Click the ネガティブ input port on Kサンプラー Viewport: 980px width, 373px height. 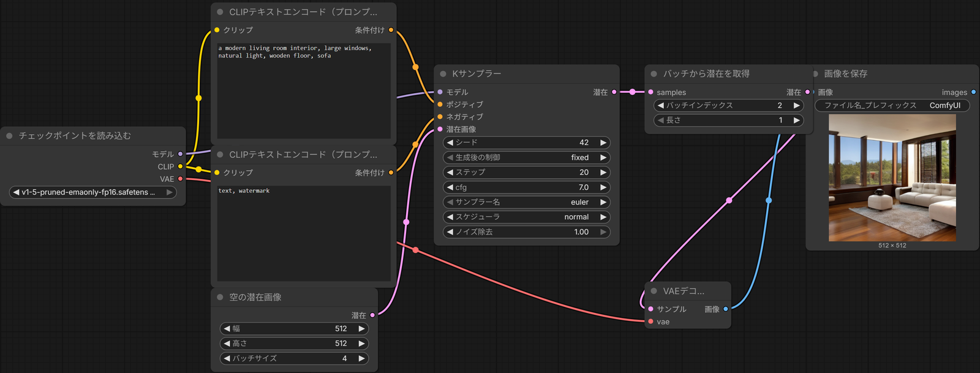440,116
